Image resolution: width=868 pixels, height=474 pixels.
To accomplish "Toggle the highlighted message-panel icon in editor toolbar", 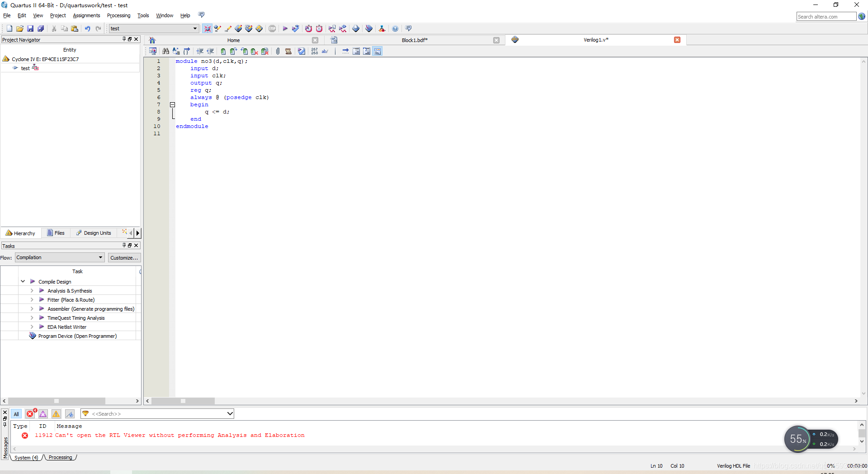I will pos(378,51).
